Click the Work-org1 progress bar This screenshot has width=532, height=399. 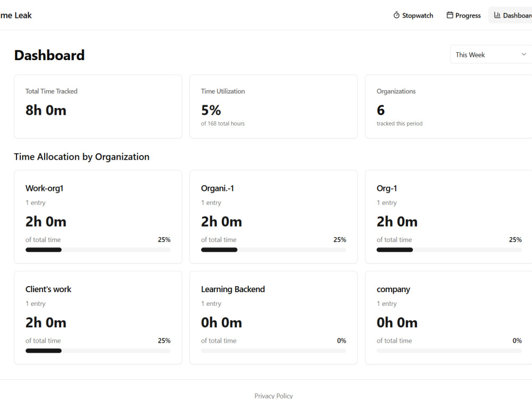pyautogui.click(x=98, y=250)
